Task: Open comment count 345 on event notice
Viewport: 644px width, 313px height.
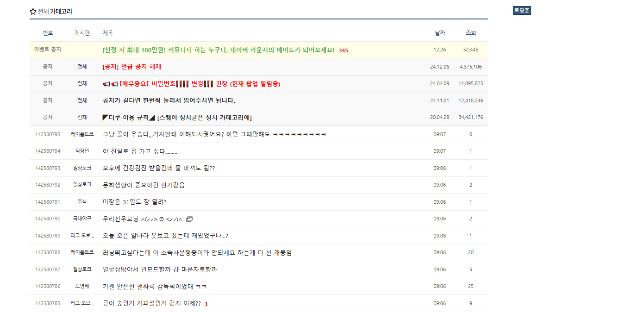Action: pos(343,50)
